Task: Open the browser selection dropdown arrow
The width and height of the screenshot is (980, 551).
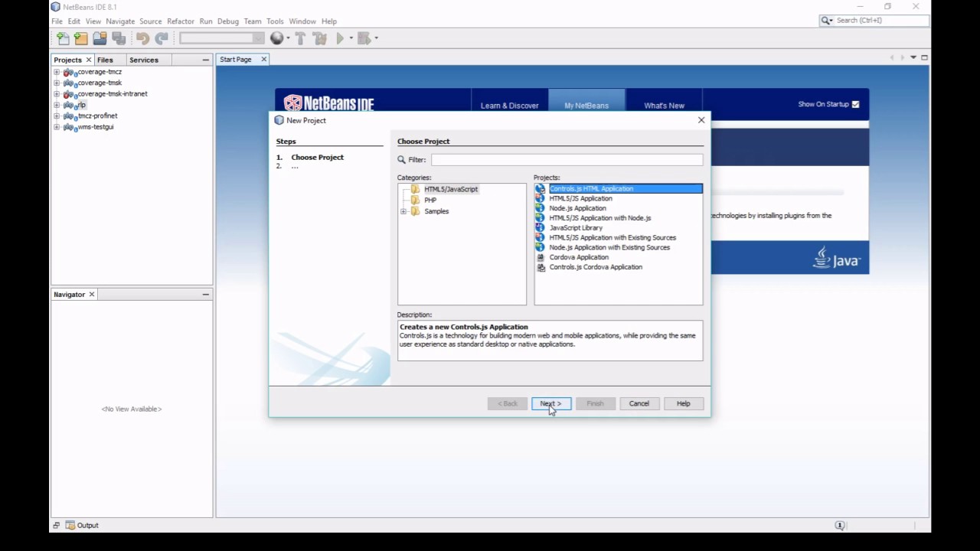Action: [288, 38]
